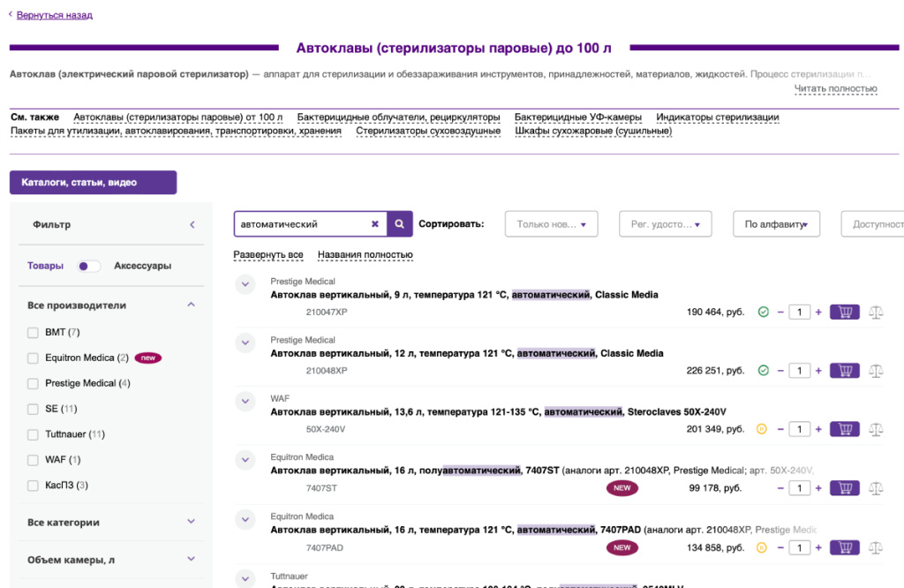
Task: Add the 7407ST autoclave to cart
Action: pos(845,488)
